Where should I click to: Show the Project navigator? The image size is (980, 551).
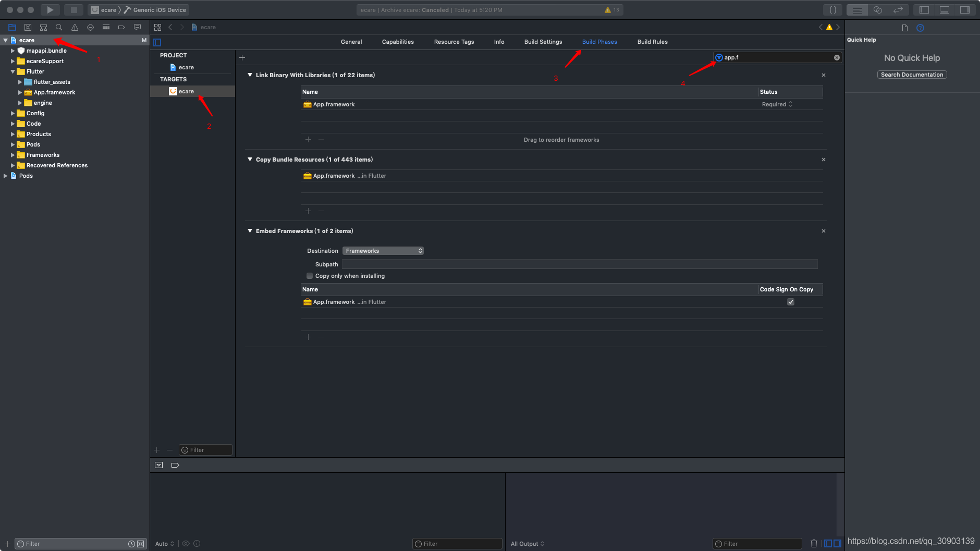pyautogui.click(x=12, y=27)
